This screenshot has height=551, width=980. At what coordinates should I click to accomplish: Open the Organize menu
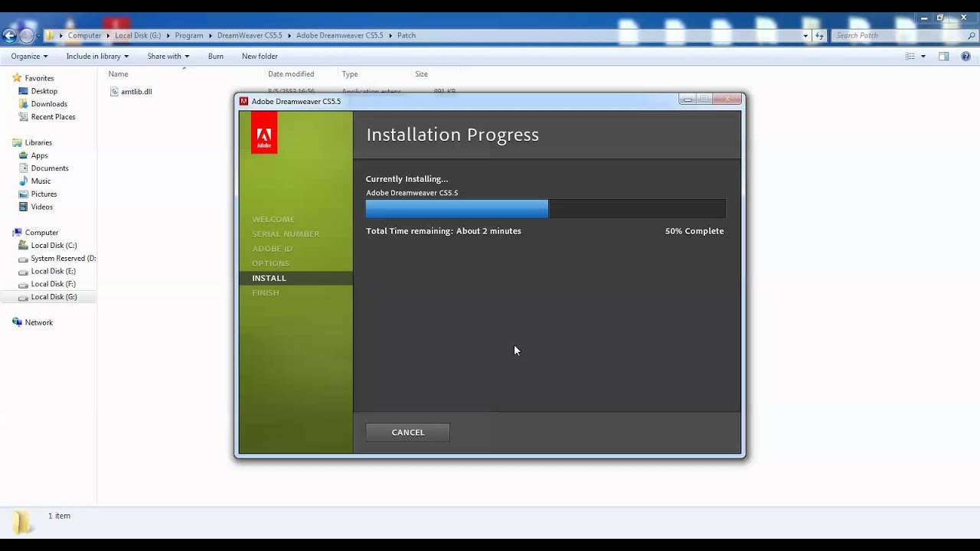[29, 56]
